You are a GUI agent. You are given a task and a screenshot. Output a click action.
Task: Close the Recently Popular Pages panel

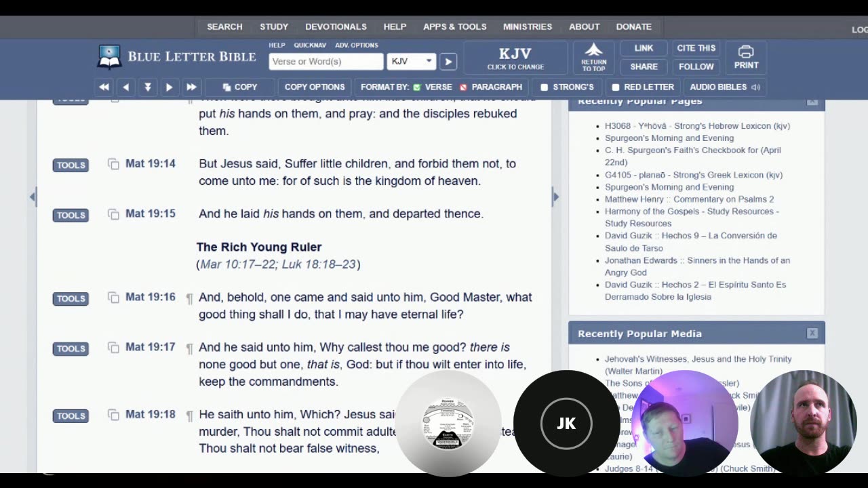(x=812, y=102)
